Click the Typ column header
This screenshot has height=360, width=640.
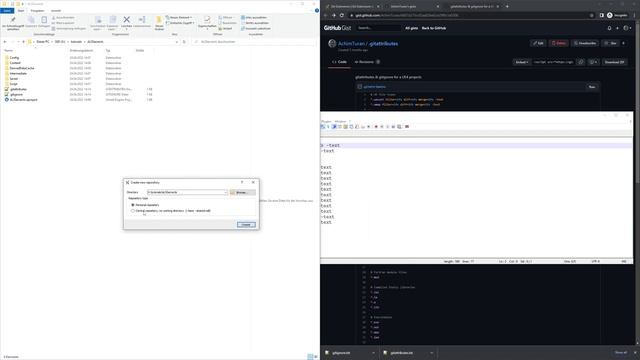pyautogui.click(x=108, y=50)
